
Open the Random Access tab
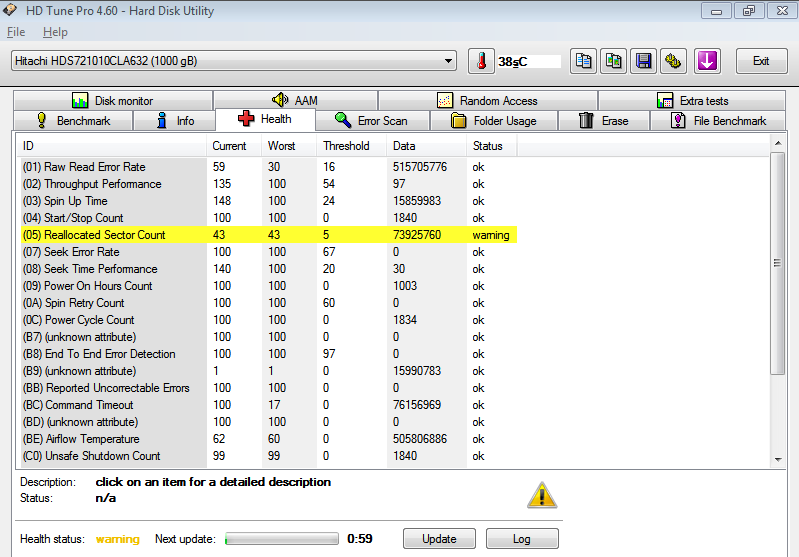[x=488, y=100]
